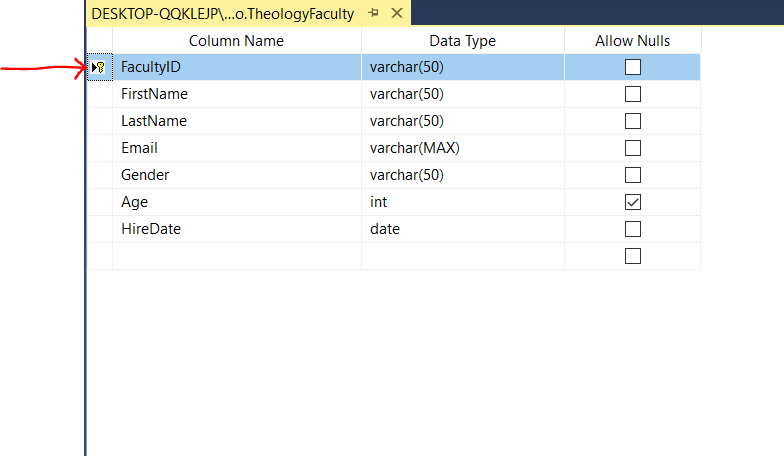Select the row selector beside FirstName
Viewport: 784px width, 456px height.
100,94
